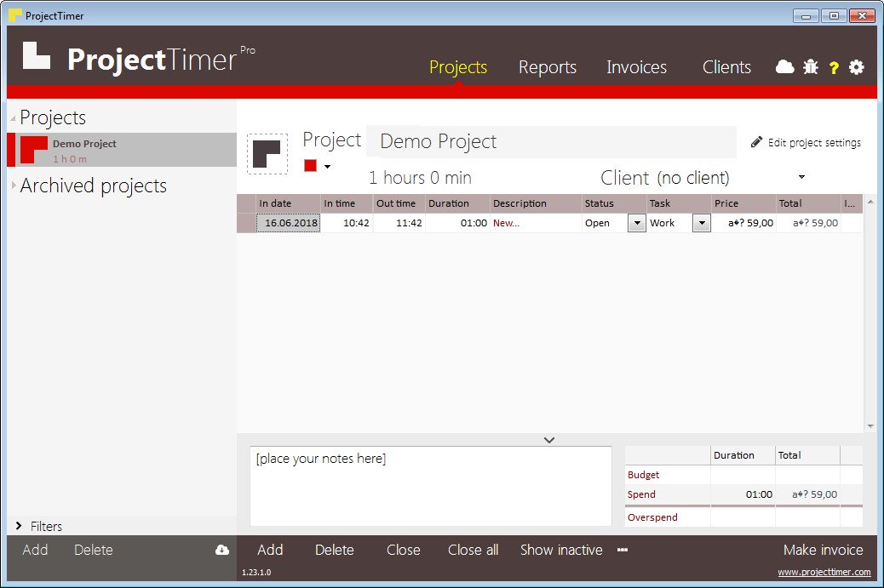Screen dimensions: 884x588
Task: Click the three-dots more options icon
Action: (x=623, y=550)
